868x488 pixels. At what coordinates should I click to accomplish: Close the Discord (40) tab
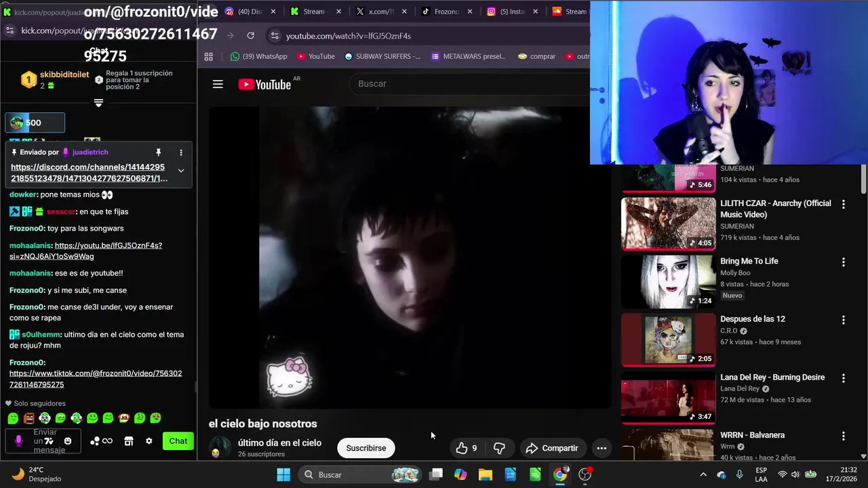coord(273,12)
